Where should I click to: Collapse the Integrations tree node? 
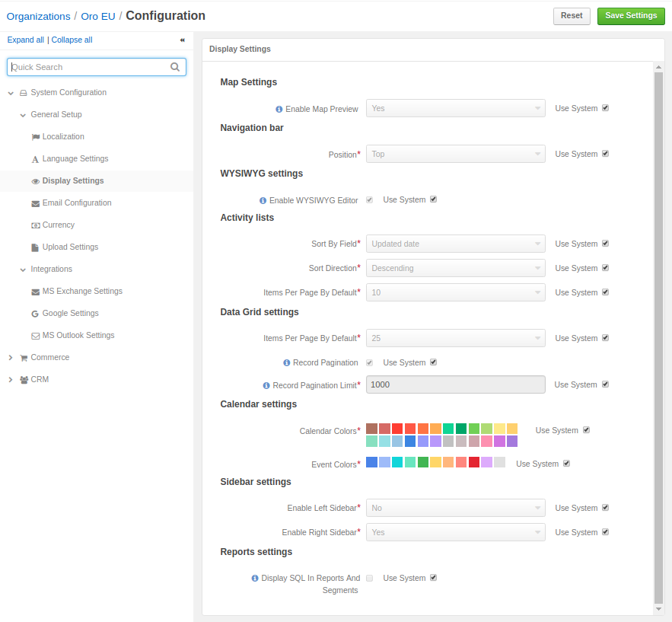[23, 270]
